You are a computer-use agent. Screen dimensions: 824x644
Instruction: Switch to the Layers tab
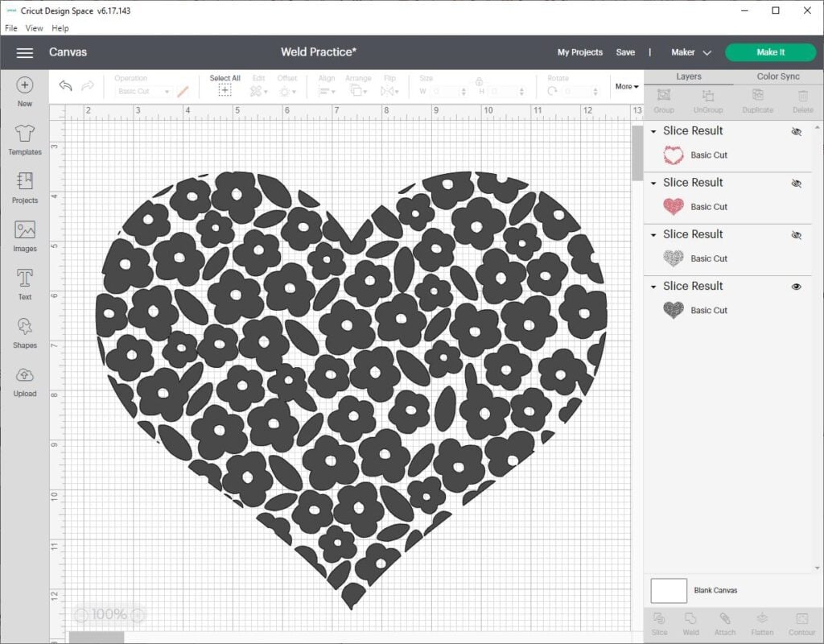coord(689,76)
